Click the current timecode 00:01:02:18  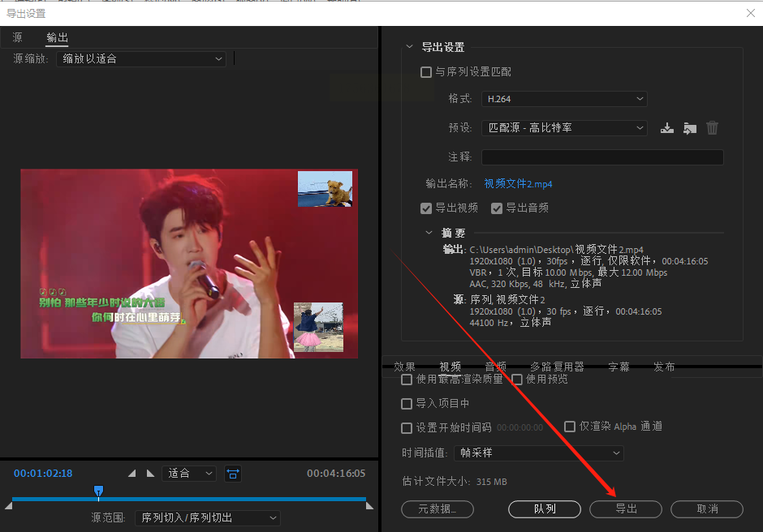tap(43, 473)
